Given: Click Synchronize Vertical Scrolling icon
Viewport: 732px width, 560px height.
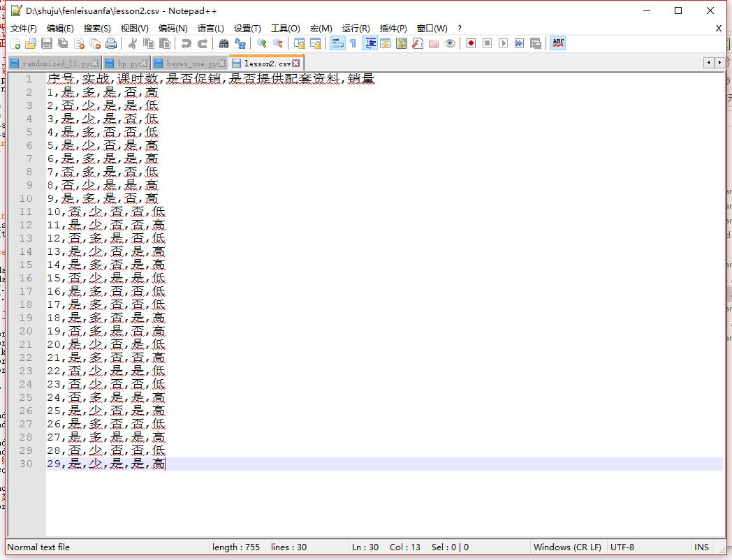Looking at the screenshot, I should click(299, 43).
